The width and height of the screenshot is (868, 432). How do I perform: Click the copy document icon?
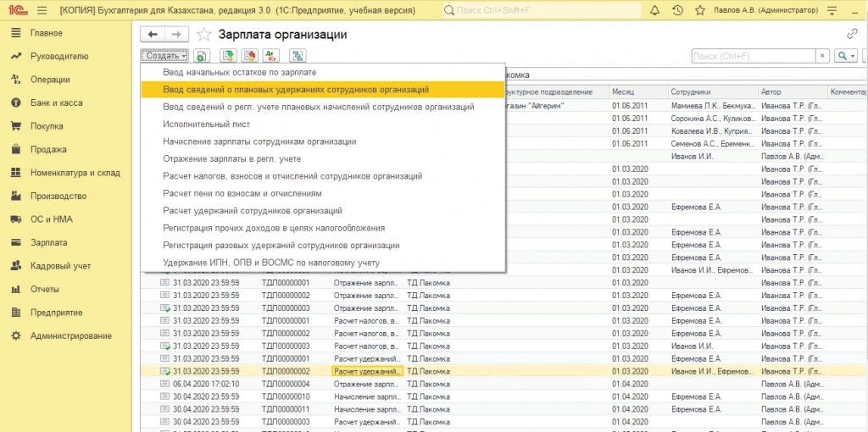[x=202, y=56]
